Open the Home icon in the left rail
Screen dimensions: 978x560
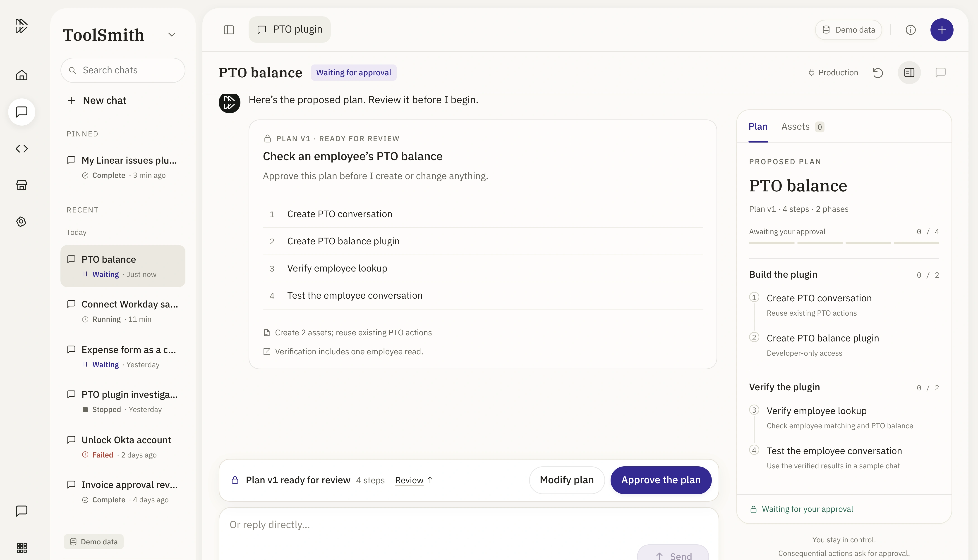(22, 75)
